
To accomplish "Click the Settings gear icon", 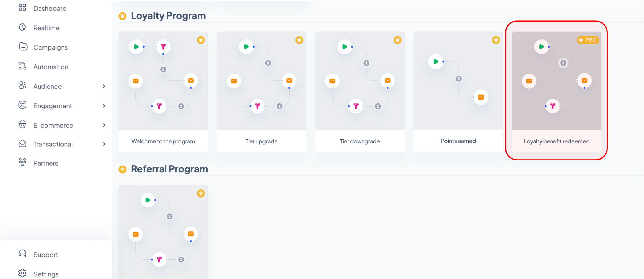I will (22, 273).
